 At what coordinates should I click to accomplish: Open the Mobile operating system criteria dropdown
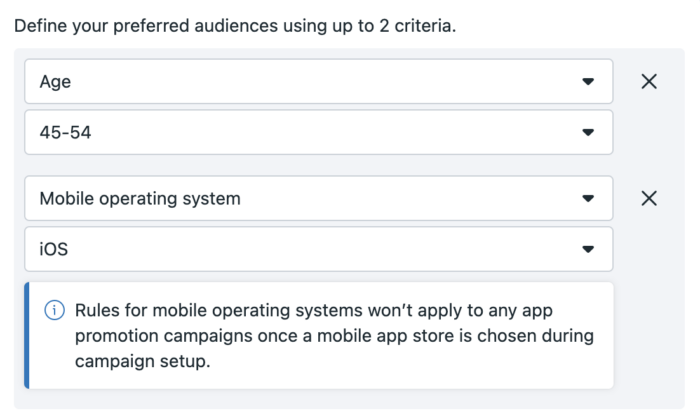click(x=319, y=198)
